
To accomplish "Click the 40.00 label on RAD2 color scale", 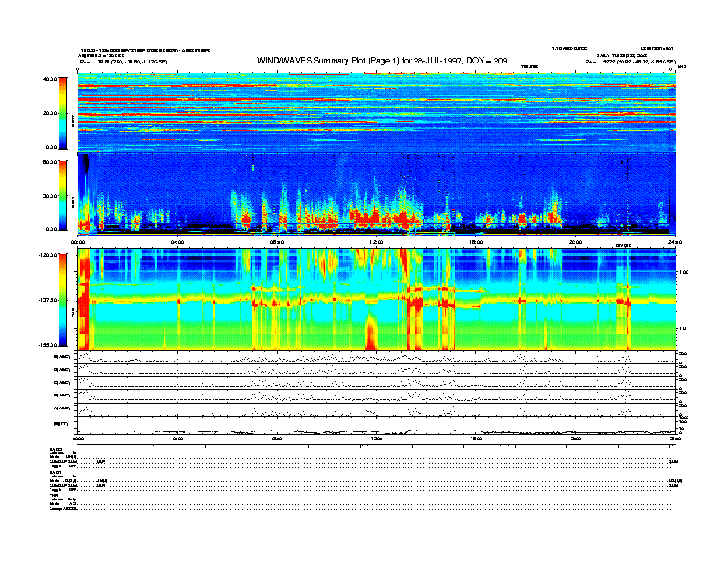I will coord(50,79).
